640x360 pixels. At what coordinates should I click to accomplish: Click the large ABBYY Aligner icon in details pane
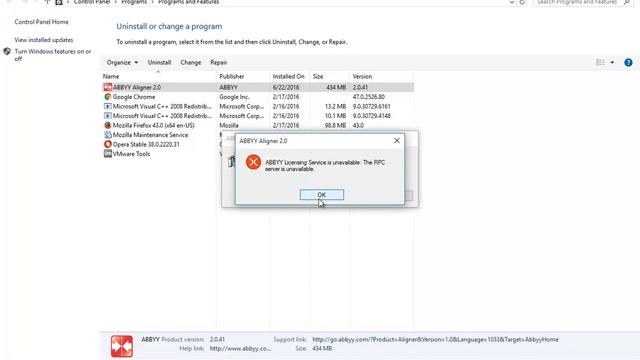click(x=122, y=346)
